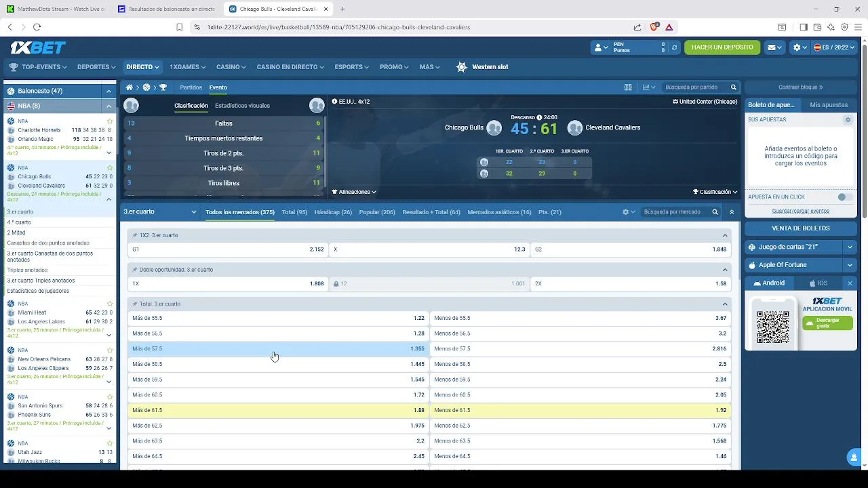Select the Más de 61.5 odds 1.88

tap(278, 410)
